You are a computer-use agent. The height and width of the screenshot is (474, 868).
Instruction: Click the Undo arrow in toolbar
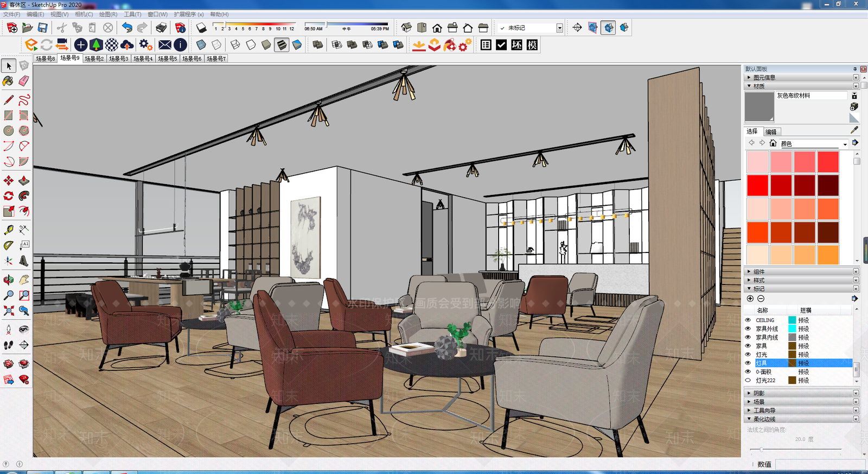127,28
